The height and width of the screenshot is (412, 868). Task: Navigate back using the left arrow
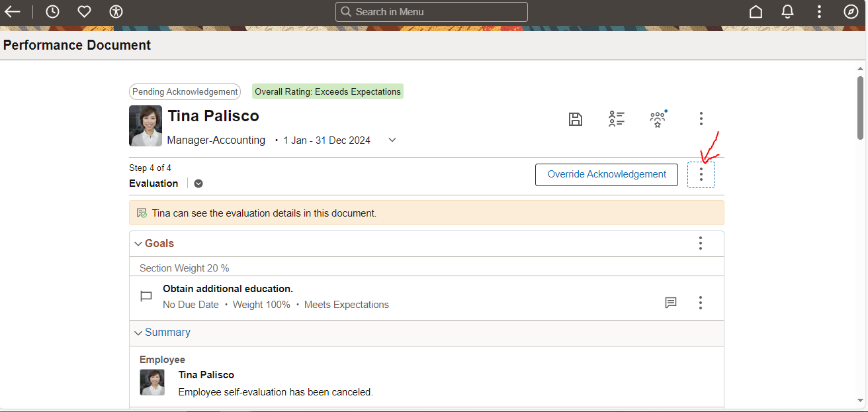pyautogui.click(x=13, y=11)
